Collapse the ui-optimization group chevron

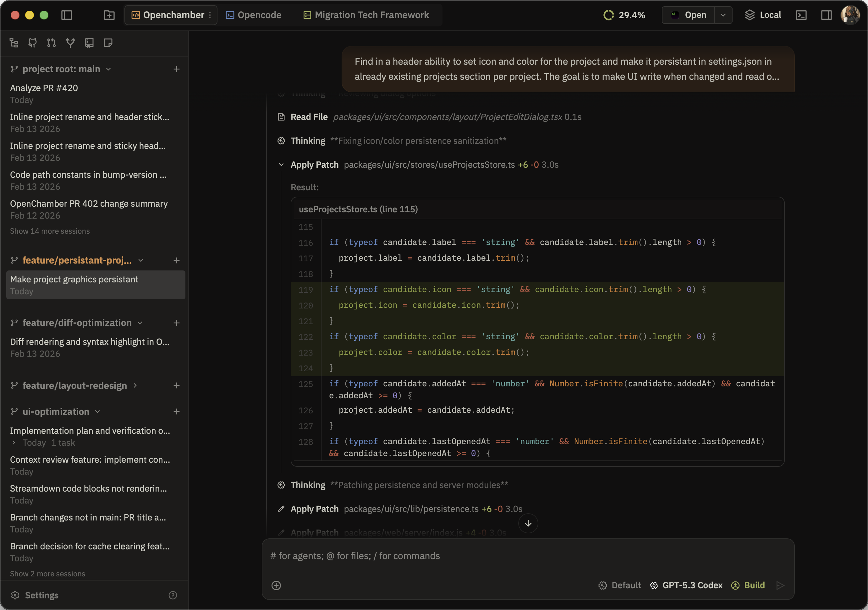click(x=97, y=411)
